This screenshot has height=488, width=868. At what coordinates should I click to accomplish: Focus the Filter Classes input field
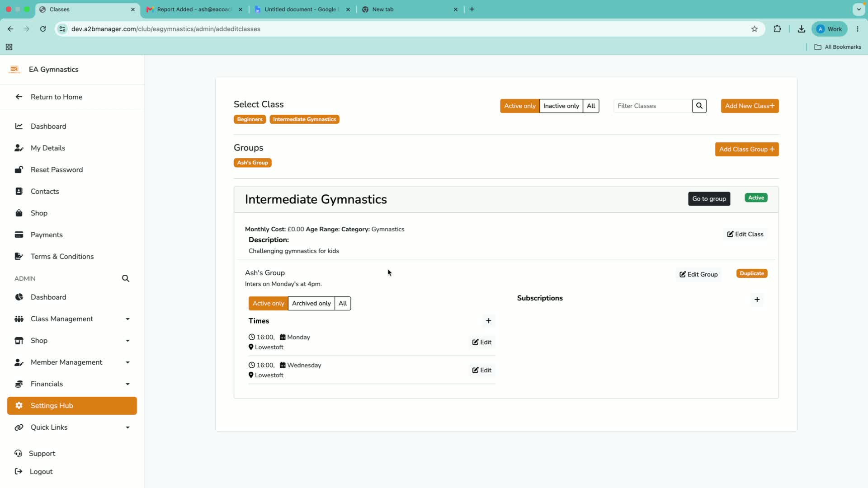[652, 106]
